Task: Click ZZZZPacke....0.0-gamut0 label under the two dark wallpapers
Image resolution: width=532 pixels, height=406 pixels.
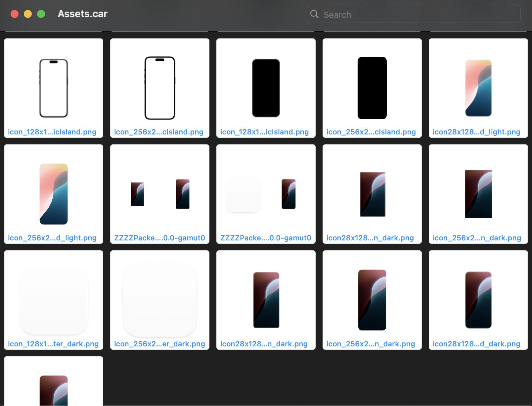Action: point(159,238)
